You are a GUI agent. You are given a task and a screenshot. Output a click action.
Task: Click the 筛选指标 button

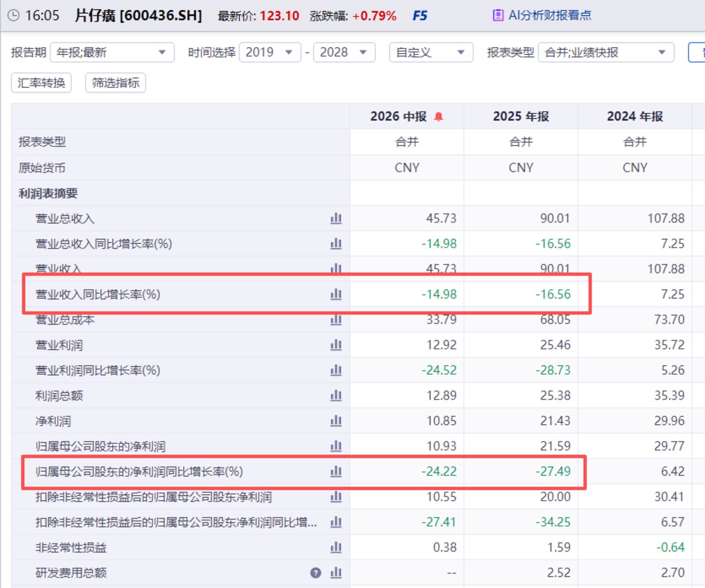click(x=116, y=83)
